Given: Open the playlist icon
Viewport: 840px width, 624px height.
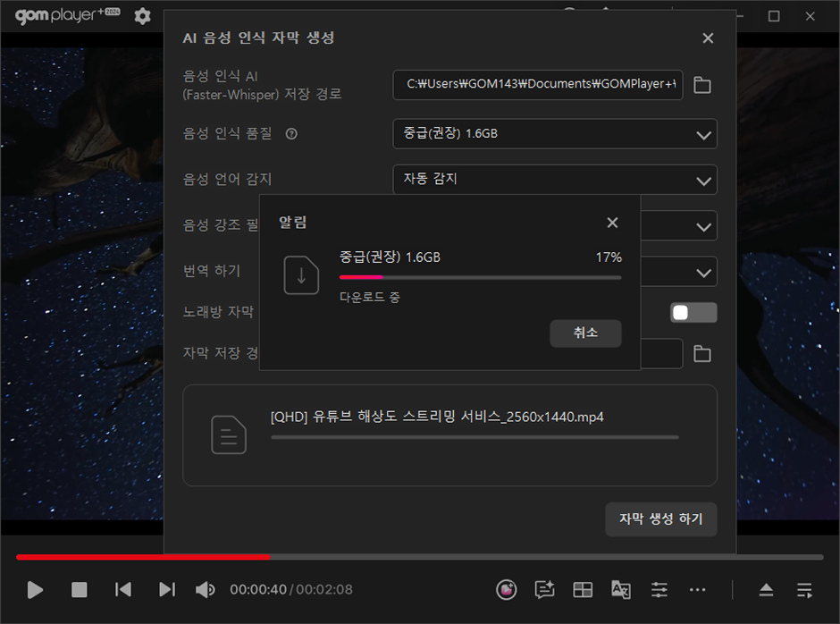Looking at the screenshot, I should click(805, 589).
